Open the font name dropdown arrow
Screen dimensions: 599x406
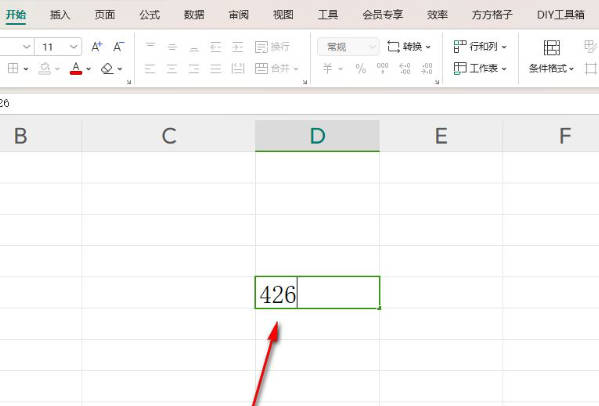[x=26, y=47]
